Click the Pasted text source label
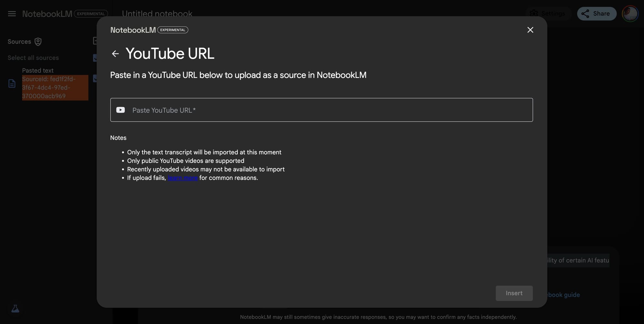 (x=38, y=70)
